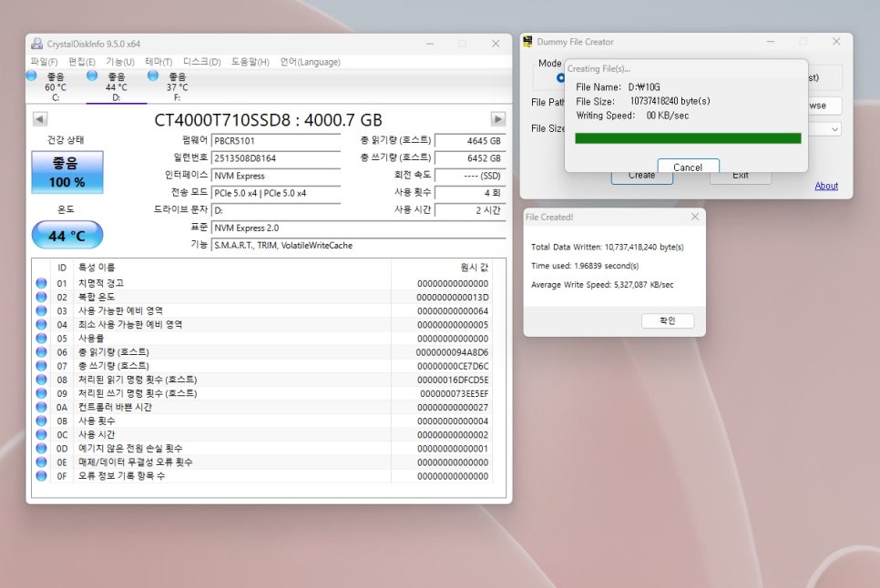The width and height of the screenshot is (880, 588).
Task: Click the serial number field 2513508D8164
Action: tap(275, 158)
